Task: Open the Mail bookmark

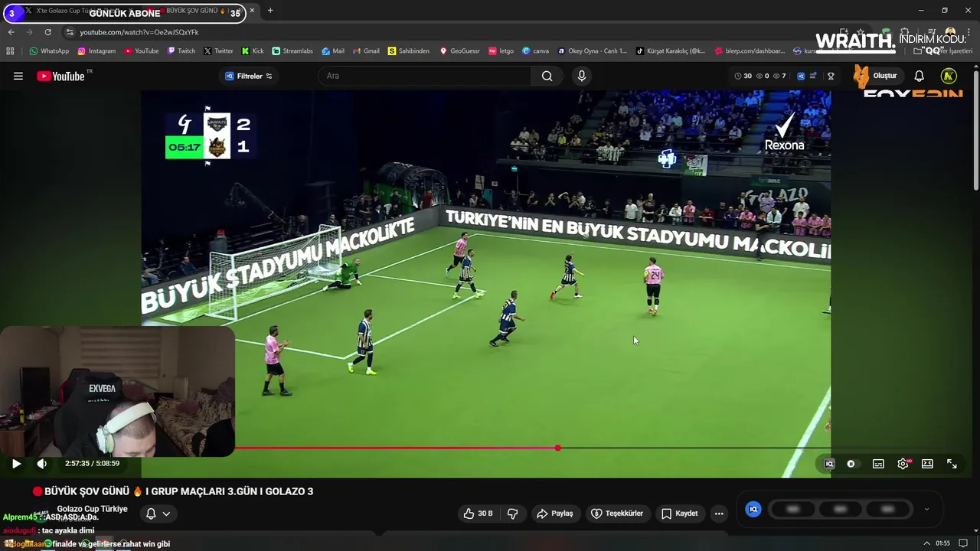Action: tap(333, 51)
